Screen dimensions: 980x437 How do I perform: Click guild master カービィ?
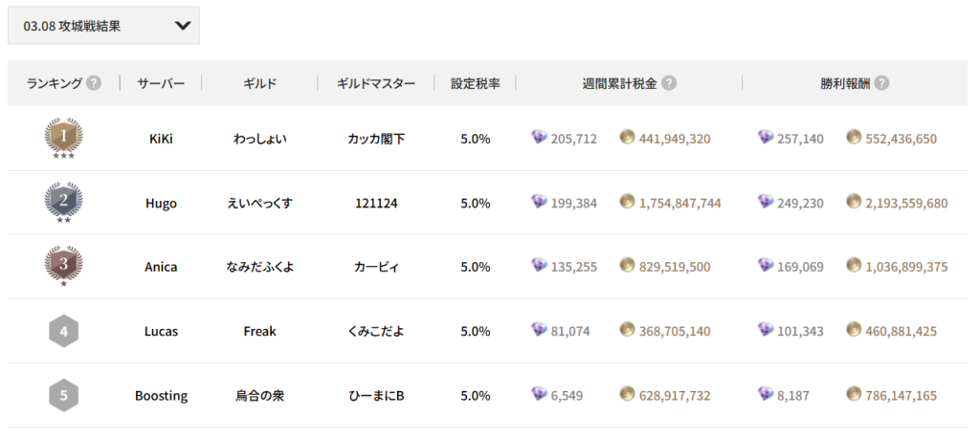[x=376, y=267]
